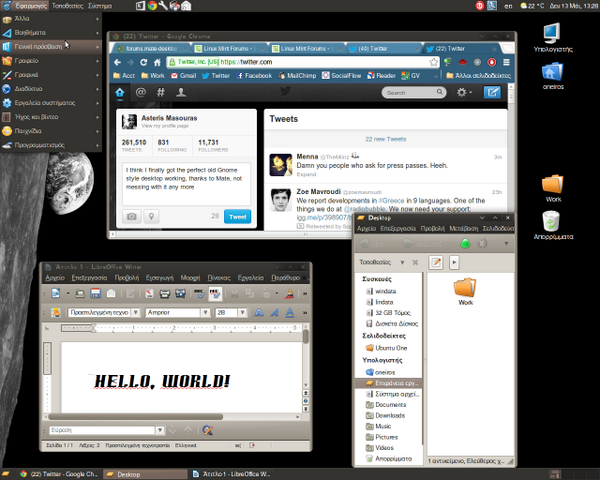Open font size 28 dropdown
Viewport: 600px width, 480px height.
click(242, 312)
